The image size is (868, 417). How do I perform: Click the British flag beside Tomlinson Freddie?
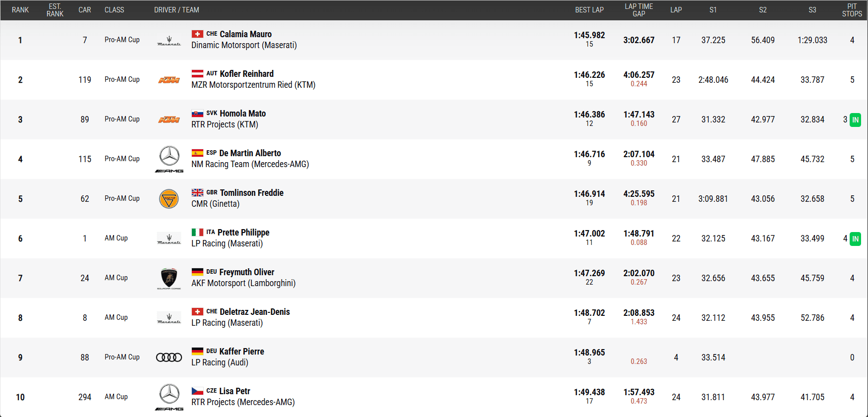[x=197, y=193]
